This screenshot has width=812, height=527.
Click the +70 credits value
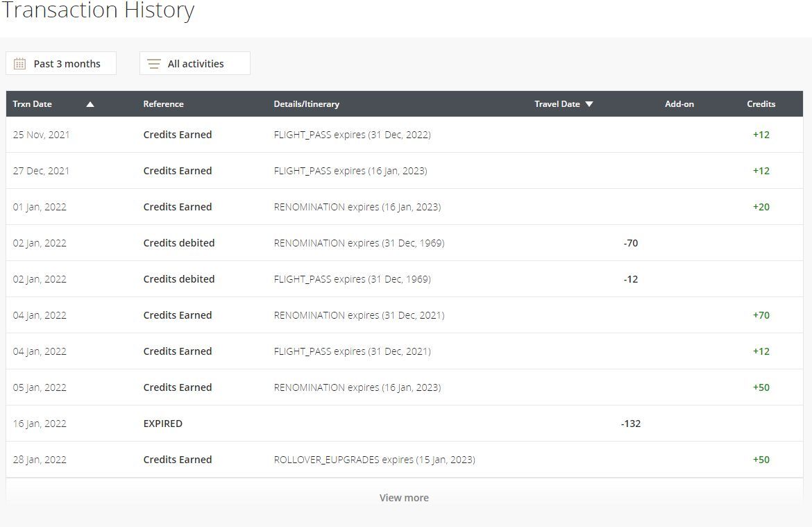[761, 315]
